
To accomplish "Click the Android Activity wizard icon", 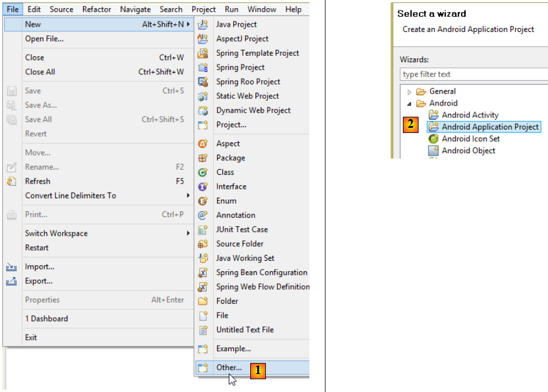I will tap(433, 115).
